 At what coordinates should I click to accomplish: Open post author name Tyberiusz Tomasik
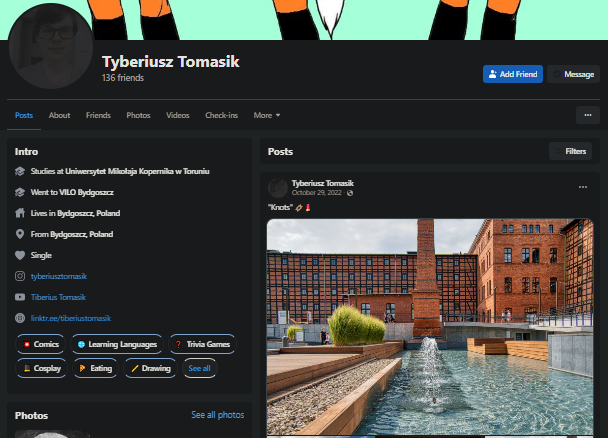tap(323, 183)
